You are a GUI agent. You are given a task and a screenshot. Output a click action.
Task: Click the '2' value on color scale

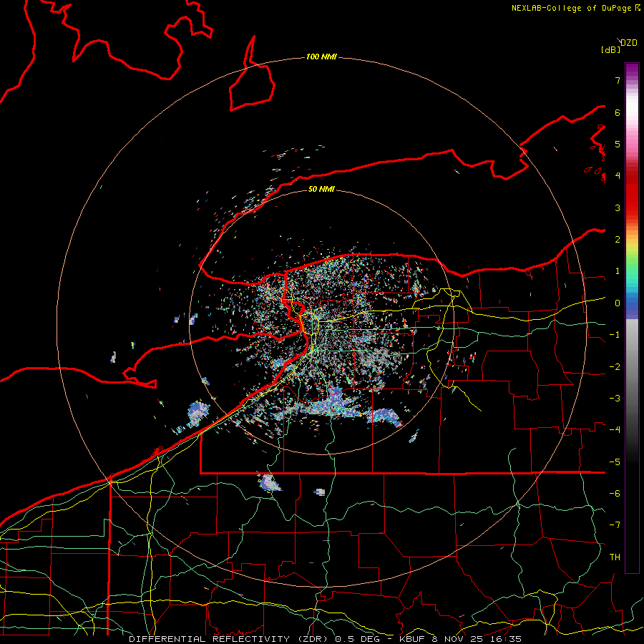pyautogui.click(x=618, y=240)
